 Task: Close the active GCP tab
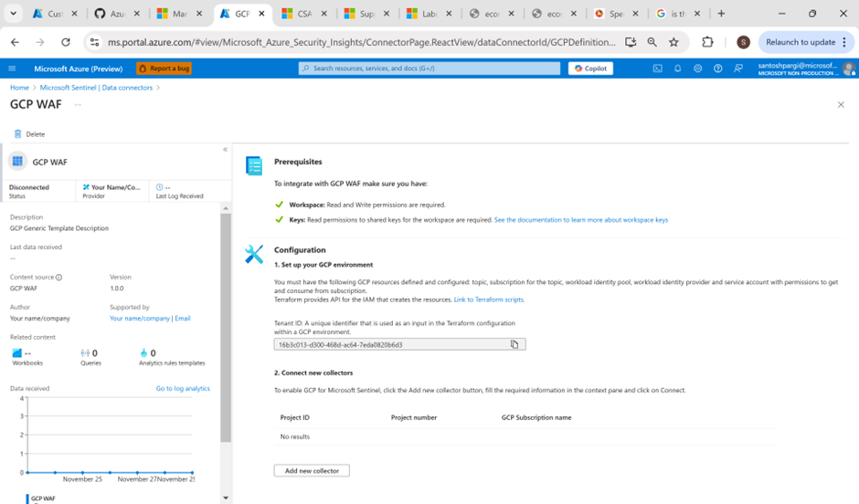click(262, 14)
